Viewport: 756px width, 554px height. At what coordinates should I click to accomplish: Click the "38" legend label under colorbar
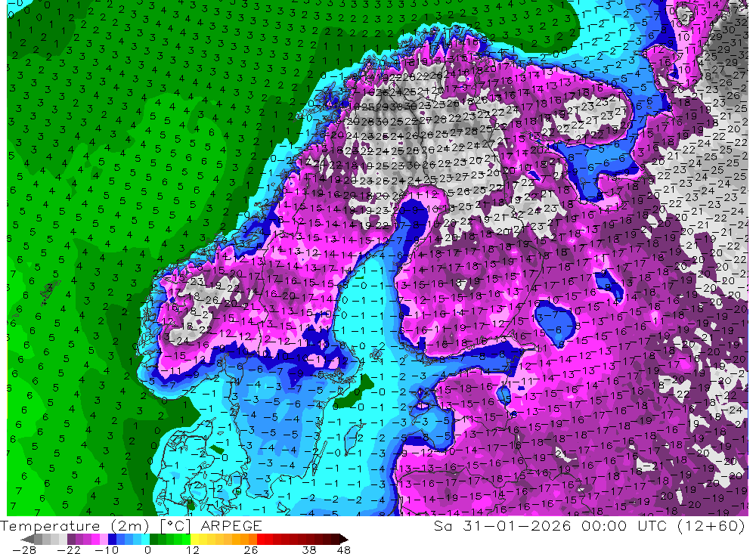[x=309, y=550]
